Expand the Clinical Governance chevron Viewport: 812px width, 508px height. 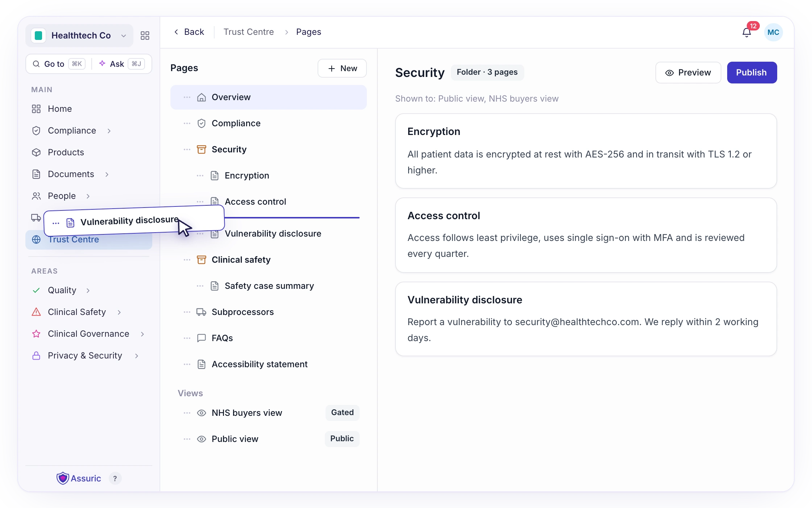(142, 334)
